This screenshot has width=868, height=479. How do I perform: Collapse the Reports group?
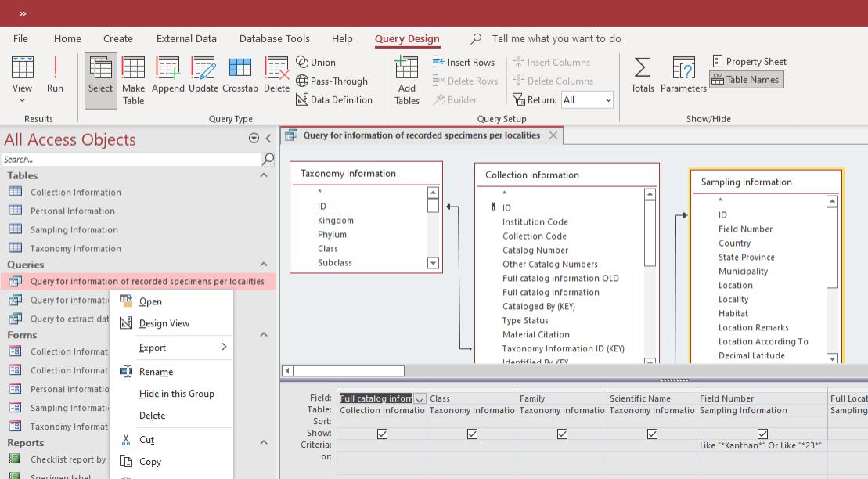(264, 443)
